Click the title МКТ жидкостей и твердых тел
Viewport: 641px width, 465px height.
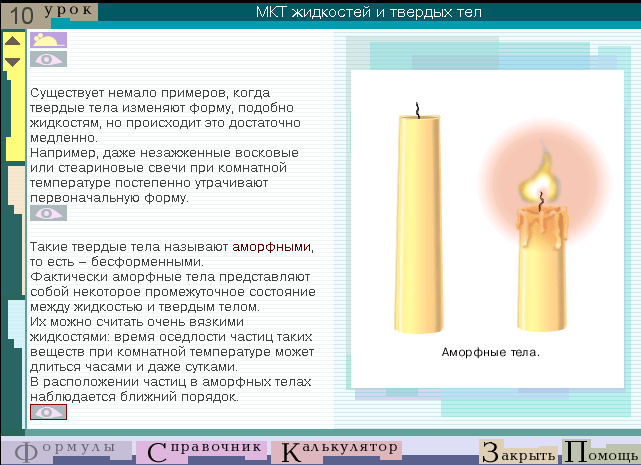(369, 12)
